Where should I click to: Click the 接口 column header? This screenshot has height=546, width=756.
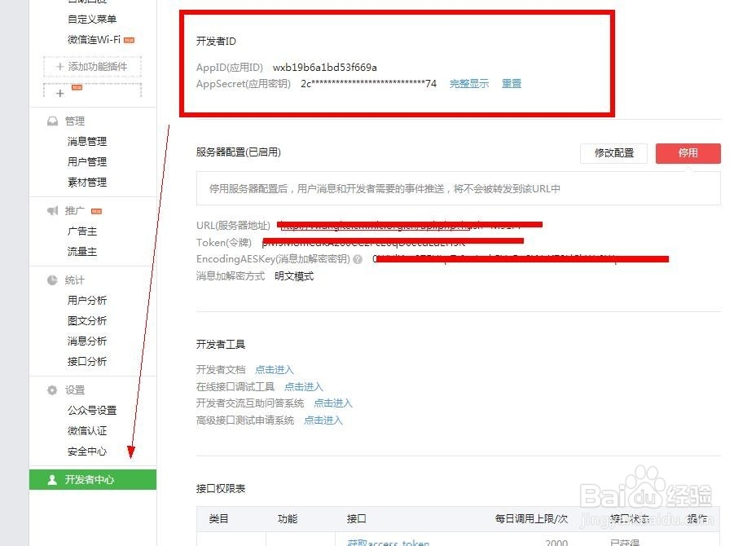click(x=356, y=519)
